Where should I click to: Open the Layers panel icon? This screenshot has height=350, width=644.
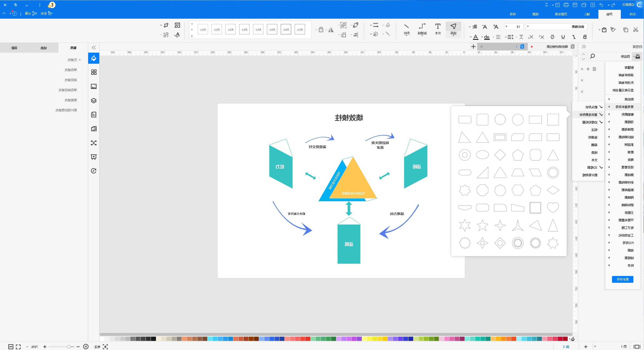coord(94,100)
